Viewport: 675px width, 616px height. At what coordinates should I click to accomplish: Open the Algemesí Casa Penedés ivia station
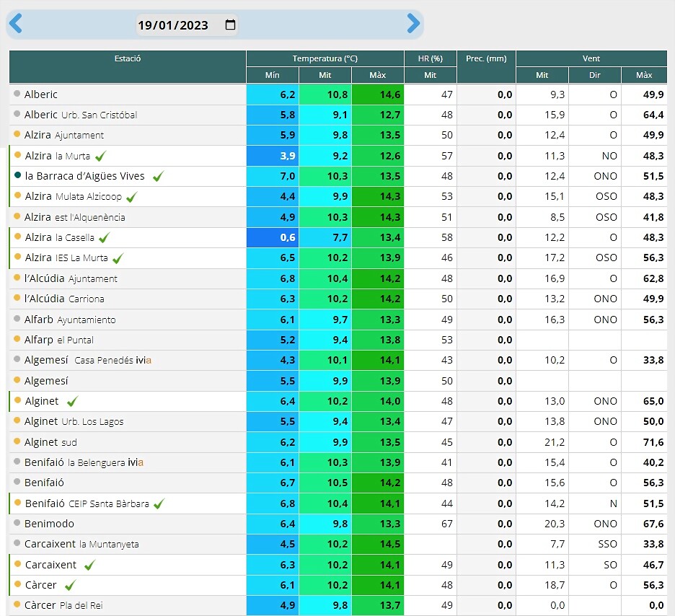tap(88, 361)
